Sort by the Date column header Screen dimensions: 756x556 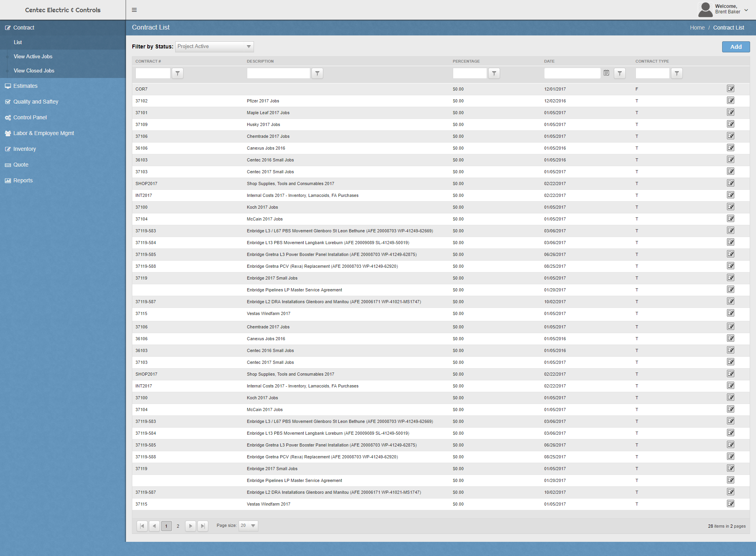point(549,61)
